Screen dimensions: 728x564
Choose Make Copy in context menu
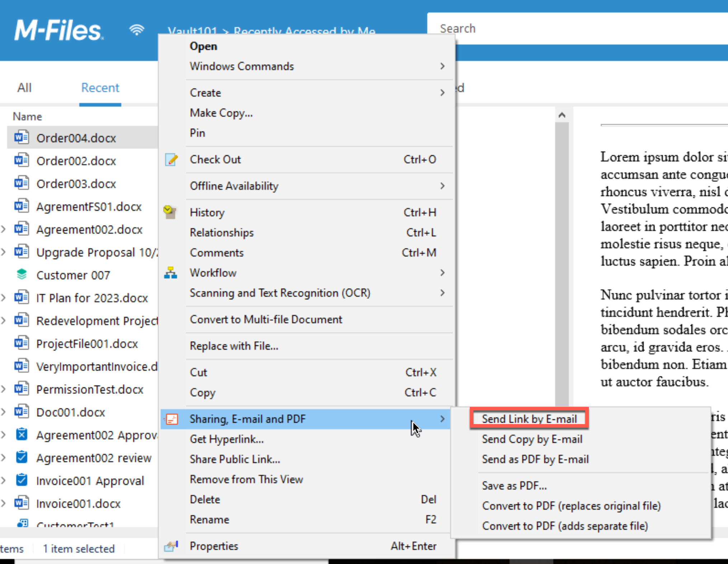(x=307, y=113)
